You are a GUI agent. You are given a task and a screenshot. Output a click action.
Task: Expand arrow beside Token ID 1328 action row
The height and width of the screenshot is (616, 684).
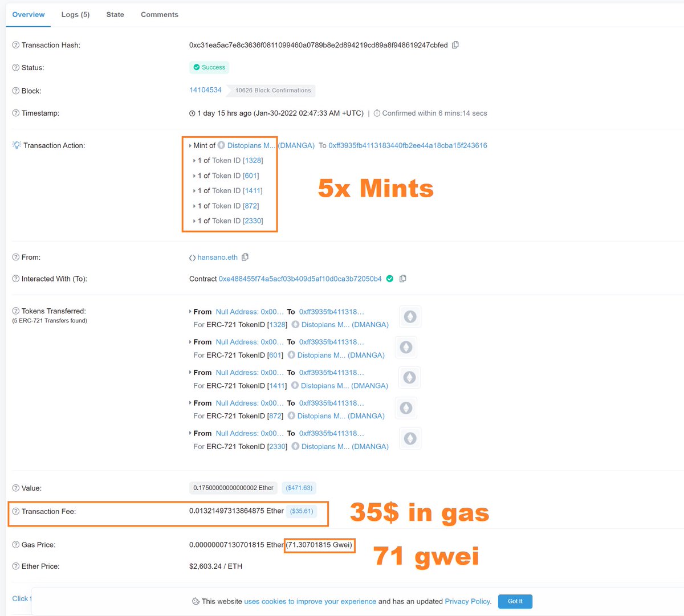(x=194, y=161)
